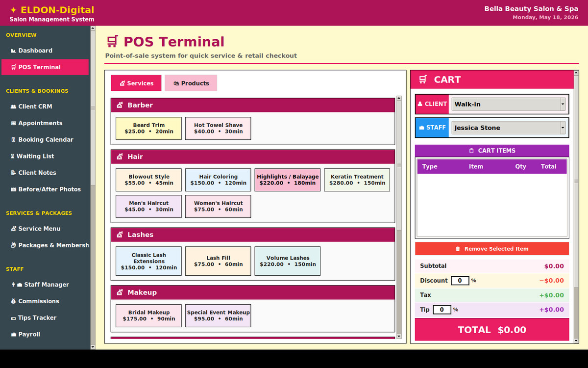Click the Tip percent input field
Screen dimensions: 588x368
[442, 310]
